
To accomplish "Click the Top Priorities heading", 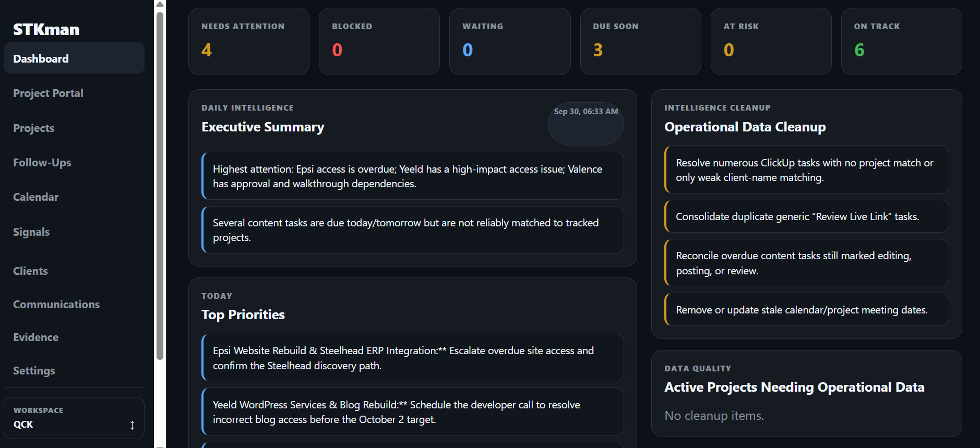I will pyautogui.click(x=243, y=315).
